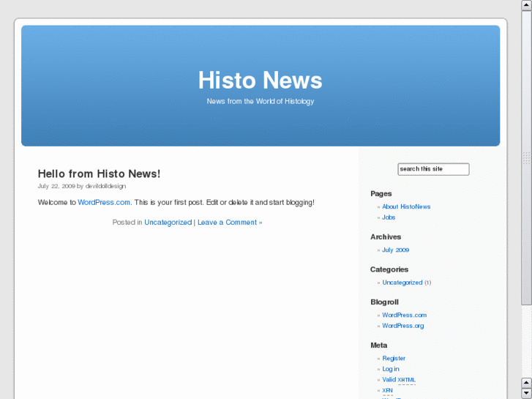Click the Categories sidebar heading
This screenshot has width=532, height=399.
click(x=389, y=269)
